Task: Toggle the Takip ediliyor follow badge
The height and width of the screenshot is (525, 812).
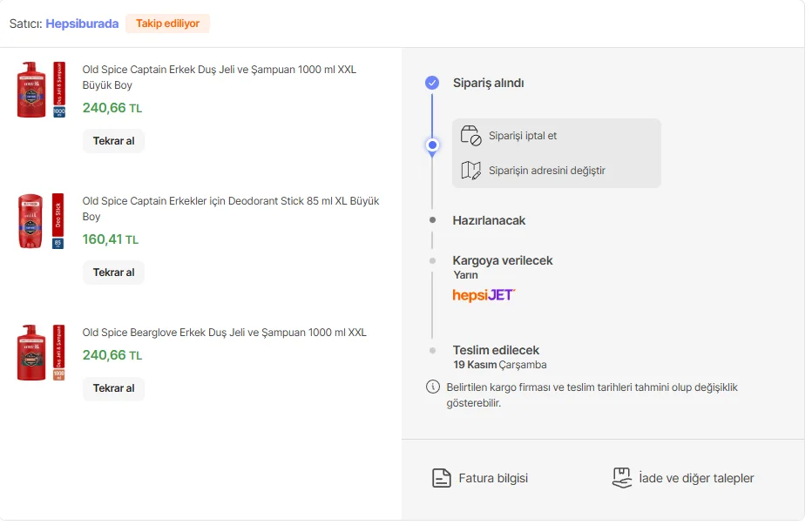Action: [167, 24]
